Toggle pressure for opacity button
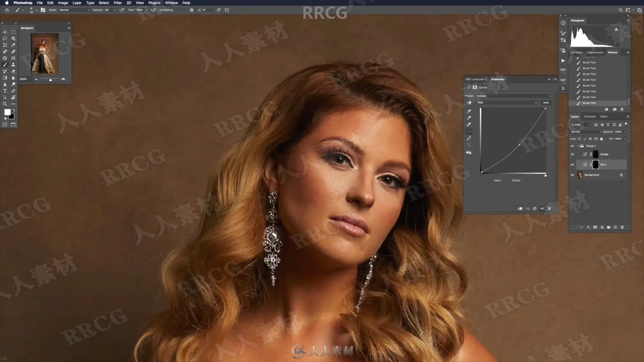Image resolution: width=644 pixels, height=362 pixels. [122, 10]
